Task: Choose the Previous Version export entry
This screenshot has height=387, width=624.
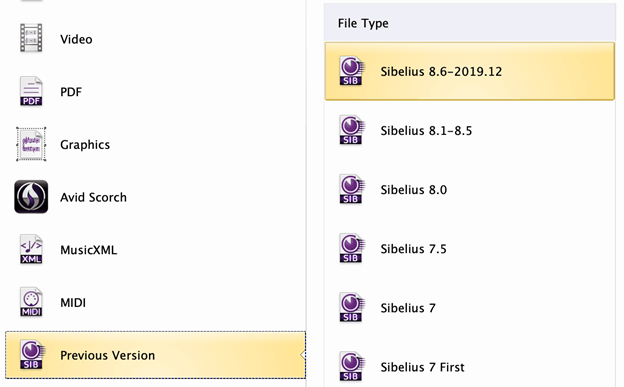Action: [x=156, y=355]
